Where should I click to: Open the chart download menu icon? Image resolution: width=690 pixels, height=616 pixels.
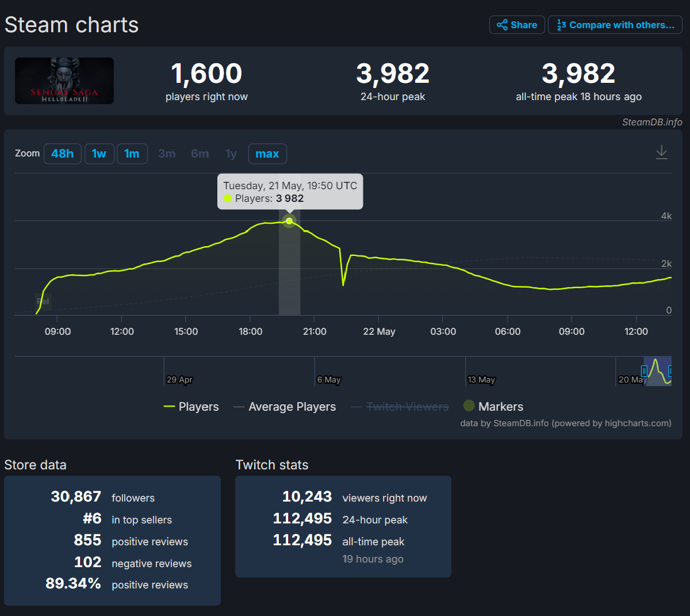[x=662, y=152]
